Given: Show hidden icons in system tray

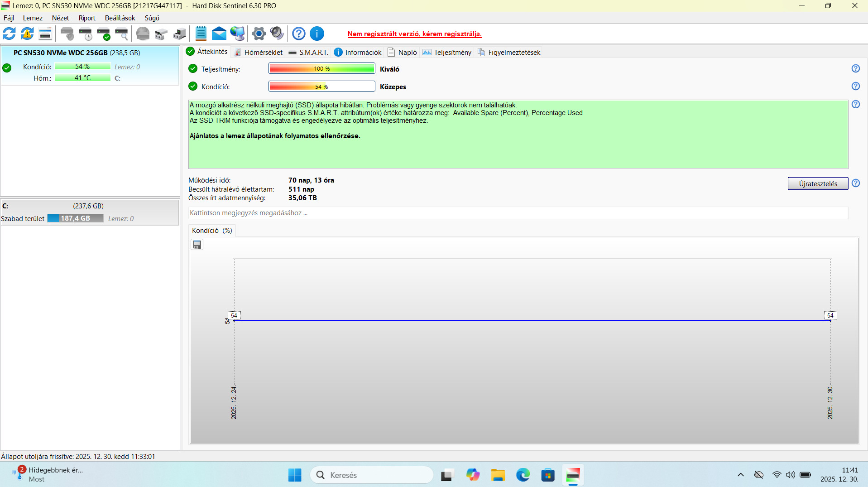Looking at the screenshot, I should [x=741, y=475].
